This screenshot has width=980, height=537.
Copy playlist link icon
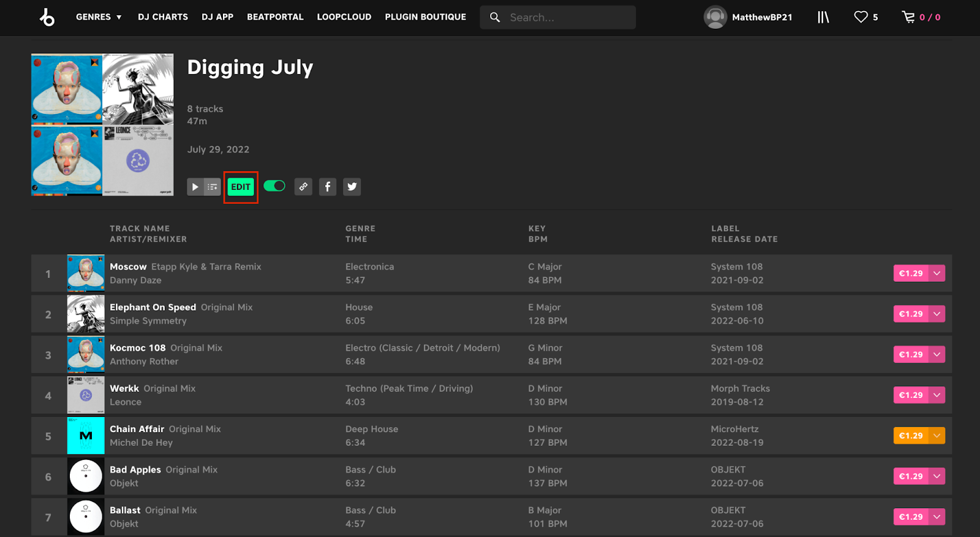303,187
